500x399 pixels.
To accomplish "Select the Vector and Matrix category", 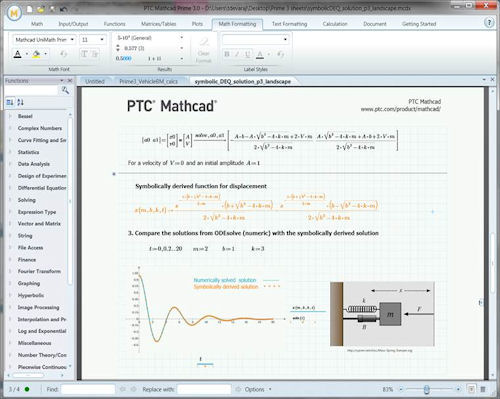I will tap(39, 224).
